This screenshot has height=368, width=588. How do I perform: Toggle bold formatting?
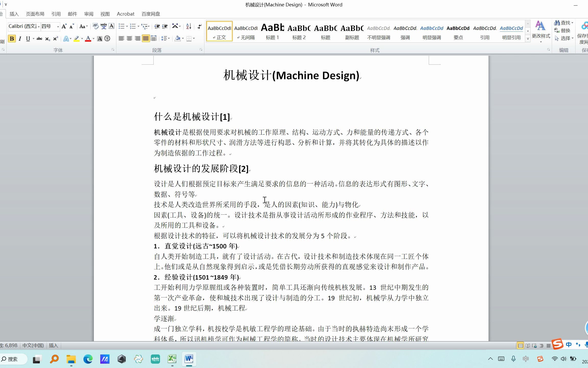[12, 39]
